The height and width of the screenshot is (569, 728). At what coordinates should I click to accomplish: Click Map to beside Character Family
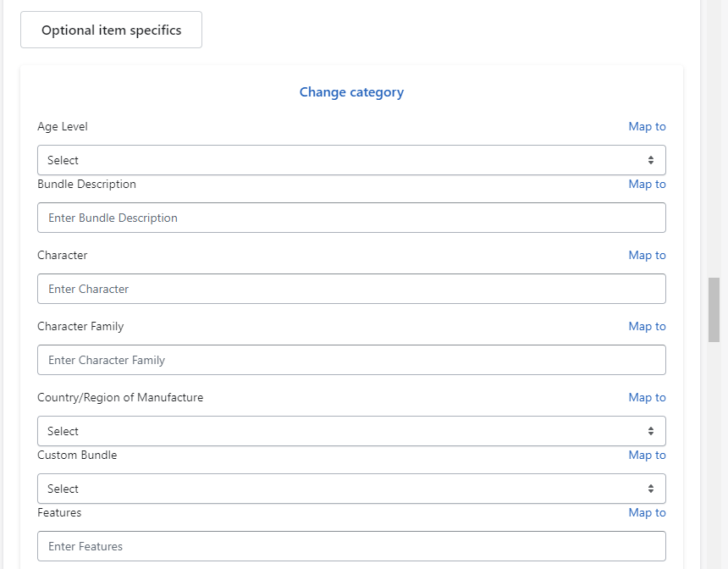coord(647,327)
